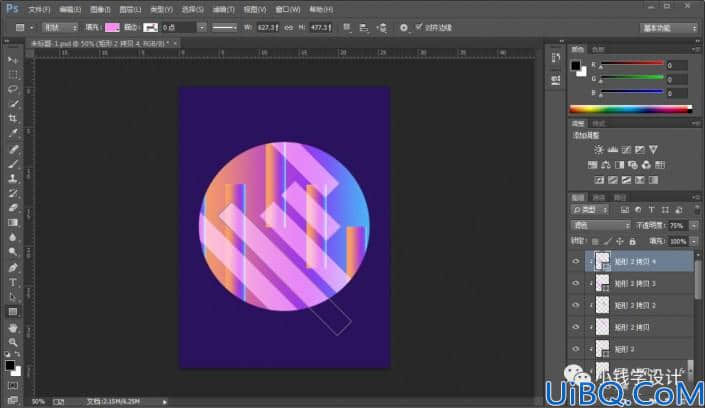Image resolution: width=705 pixels, height=408 pixels.
Task: Toggle the align edges checkbox
Action: 419,27
